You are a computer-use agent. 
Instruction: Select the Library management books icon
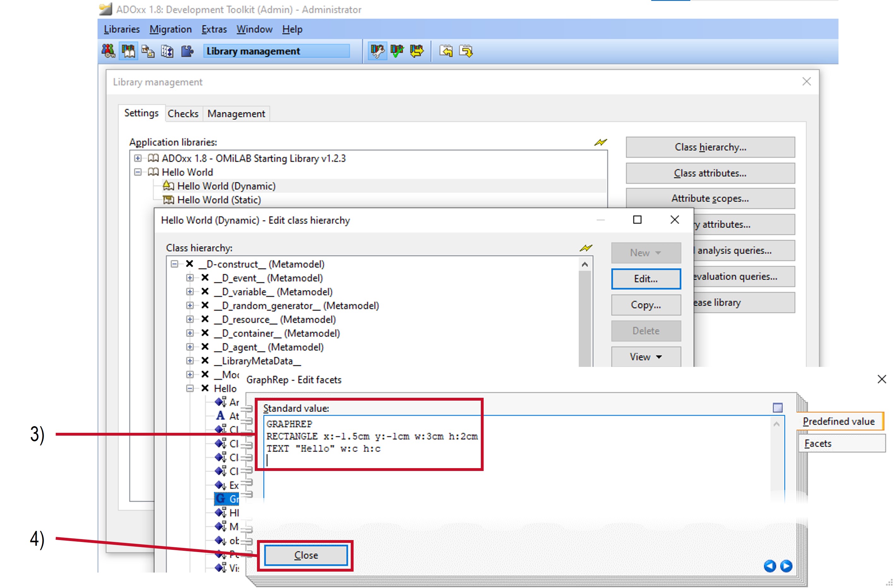click(128, 51)
